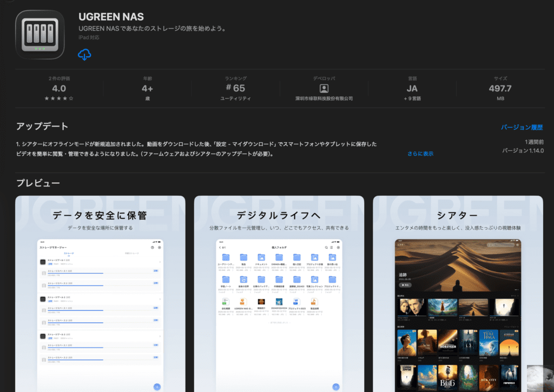Click the 497.7 MB size info
Viewport: 554px width, 392px height.
pos(500,89)
